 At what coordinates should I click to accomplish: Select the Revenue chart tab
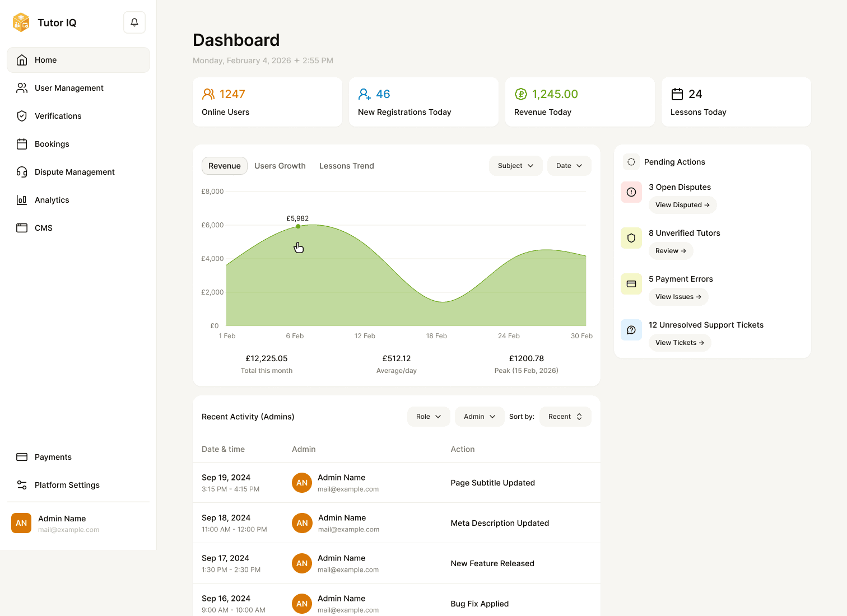point(225,166)
